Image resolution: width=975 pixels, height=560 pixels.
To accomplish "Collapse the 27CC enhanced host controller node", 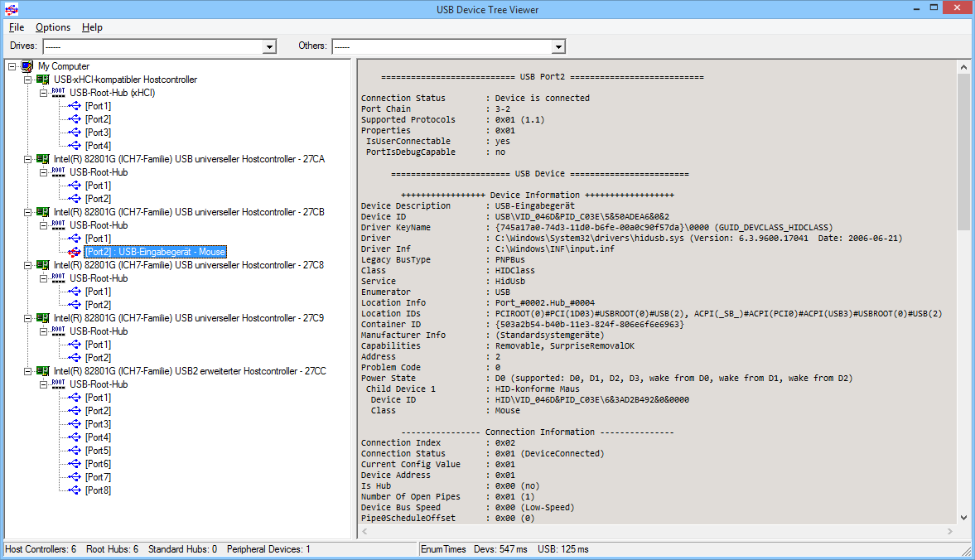I will coord(27,371).
